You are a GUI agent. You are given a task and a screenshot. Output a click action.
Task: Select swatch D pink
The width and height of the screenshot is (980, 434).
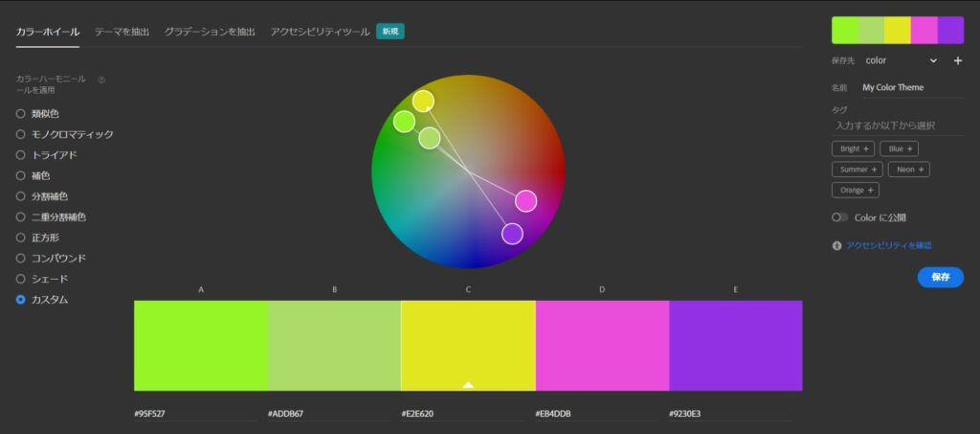click(x=603, y=345)
